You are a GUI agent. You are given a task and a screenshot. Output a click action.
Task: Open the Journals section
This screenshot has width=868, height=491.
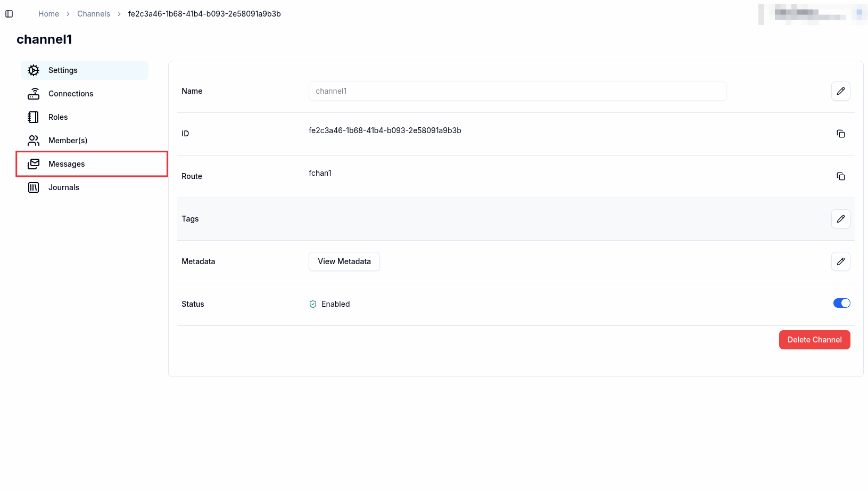63,187
